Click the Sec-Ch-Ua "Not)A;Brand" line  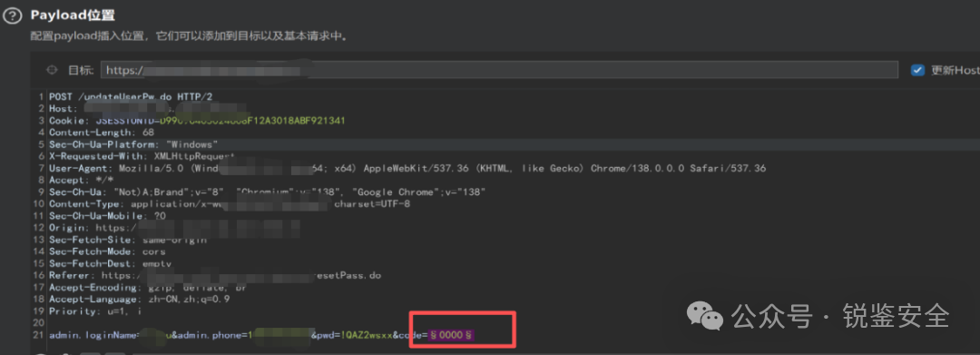tap(268, 192)
